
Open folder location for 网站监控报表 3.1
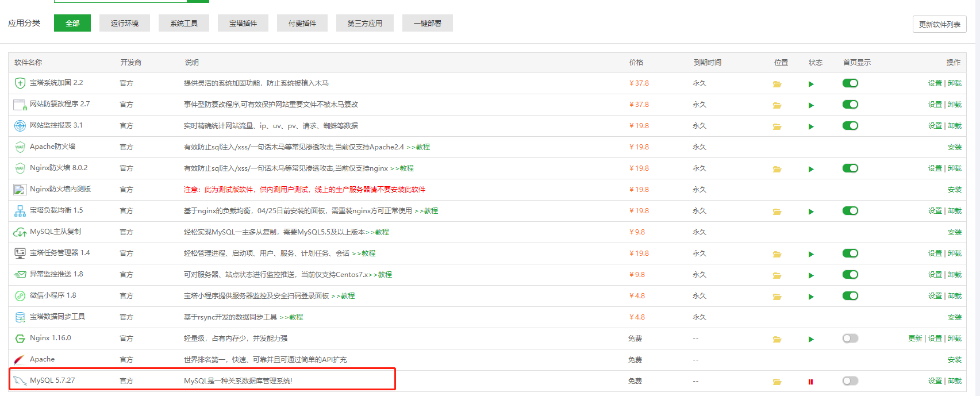tap(777, 126)
